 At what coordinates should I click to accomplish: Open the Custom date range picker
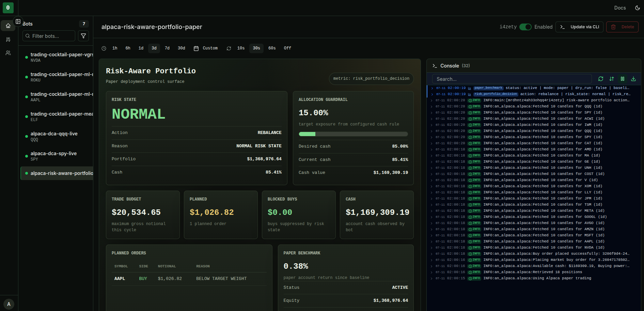206,48
